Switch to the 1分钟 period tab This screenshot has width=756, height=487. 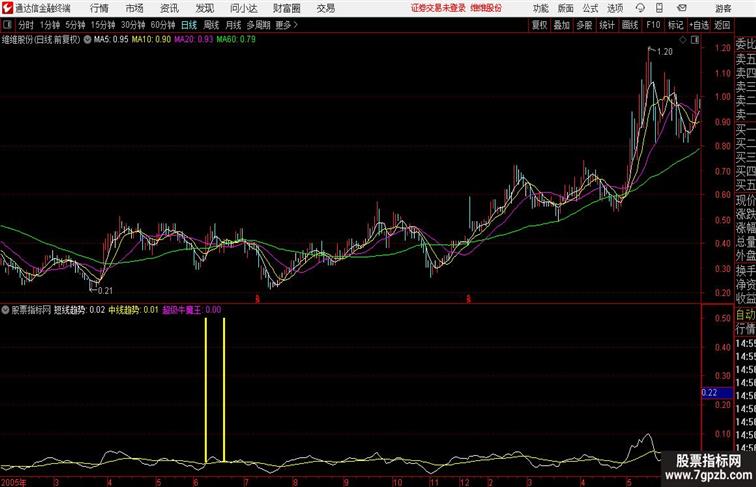[x=50, y=25]
